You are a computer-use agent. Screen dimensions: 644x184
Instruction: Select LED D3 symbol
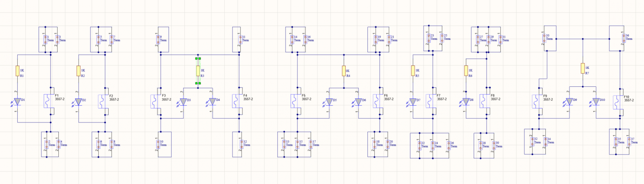point(183,102)
